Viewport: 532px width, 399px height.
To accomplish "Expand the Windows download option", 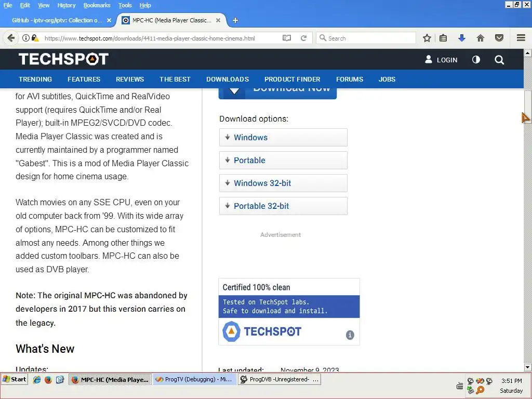I will click(283, 137).
